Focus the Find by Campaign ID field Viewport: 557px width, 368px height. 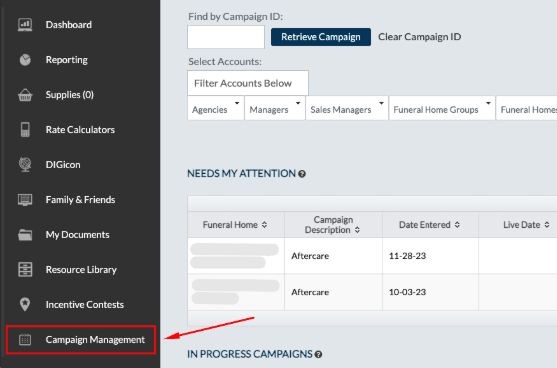coord(226,37)
